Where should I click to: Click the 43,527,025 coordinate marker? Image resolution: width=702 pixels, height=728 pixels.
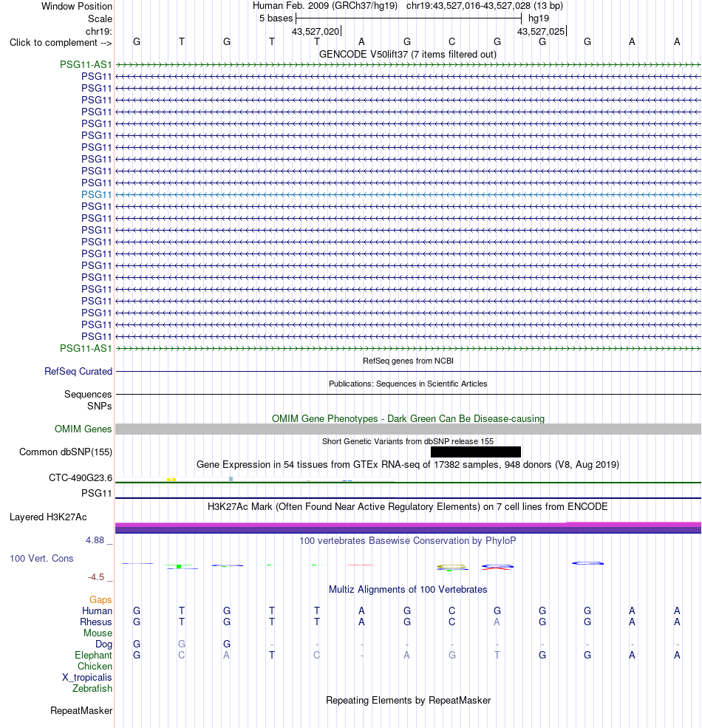[541, 32]
